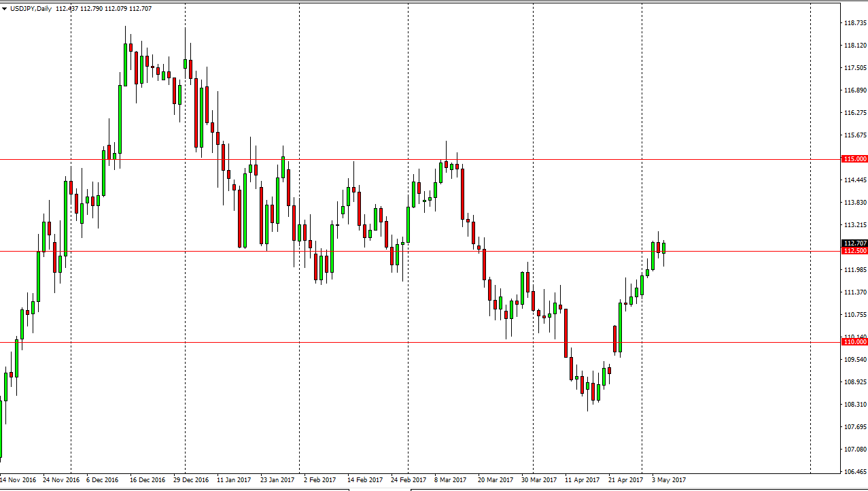Click the black 112.707 current price tag
Screen dimensions: 868x491
point(854,242)
